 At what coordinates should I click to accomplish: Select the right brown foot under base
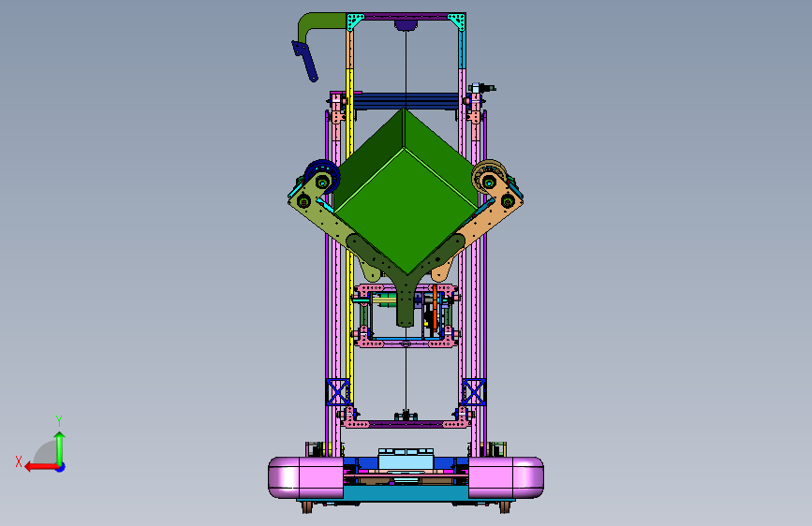505,507
